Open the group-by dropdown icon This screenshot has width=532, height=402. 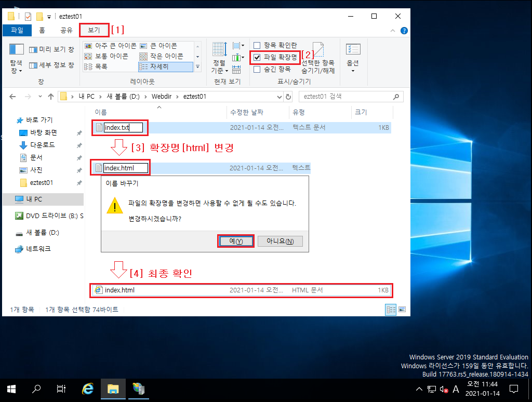click(x=238, y=46)
